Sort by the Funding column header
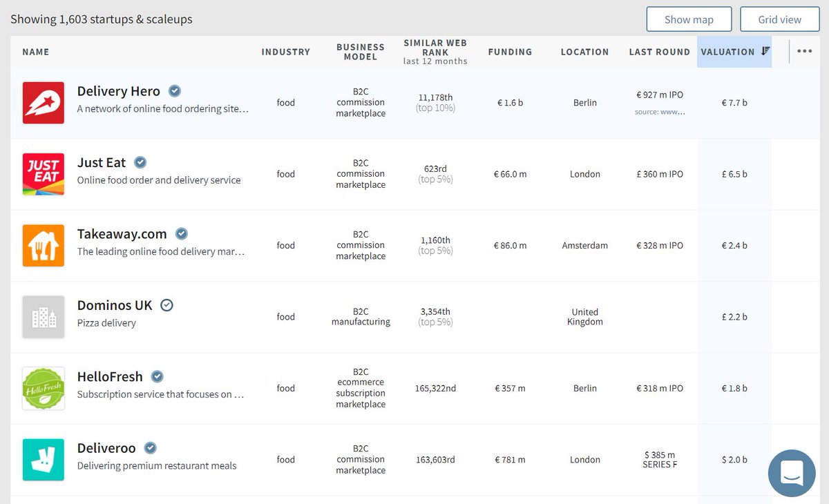The height and width of the screenshot is (504, 829). click(510, 52)
